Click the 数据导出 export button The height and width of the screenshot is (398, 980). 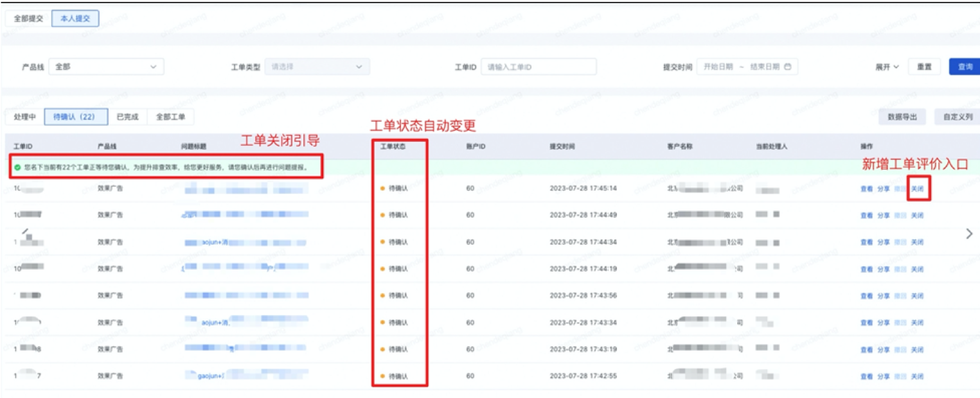pos(902,117)
